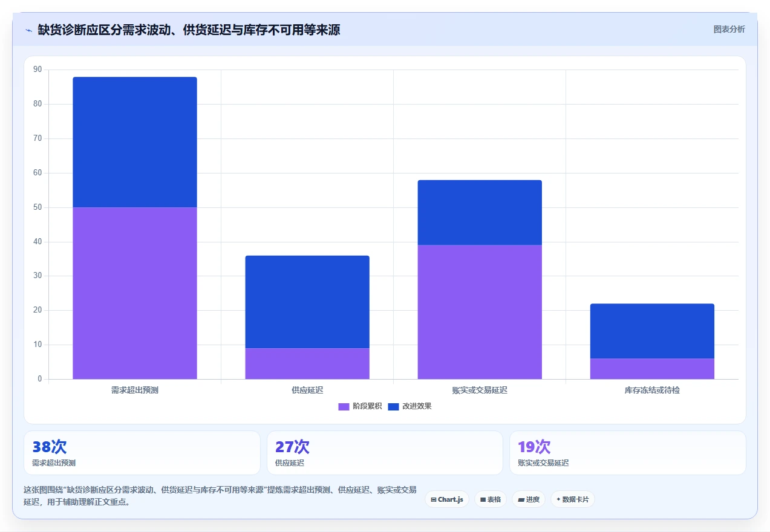
Task: Click the lightning icon beside the title
Action: point(29,30)
